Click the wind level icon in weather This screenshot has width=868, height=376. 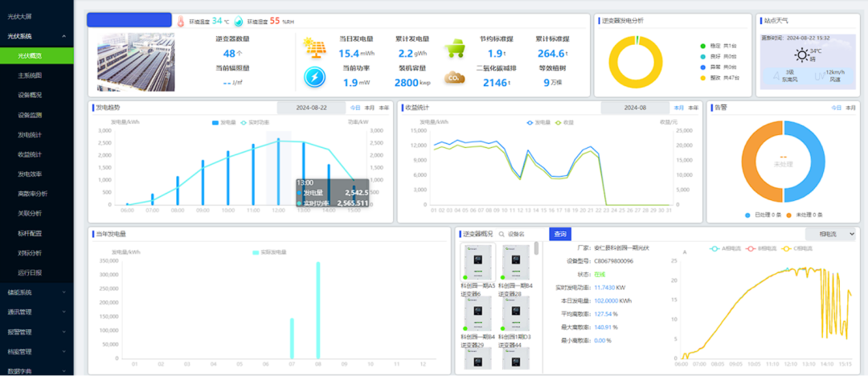click(776, 76)
